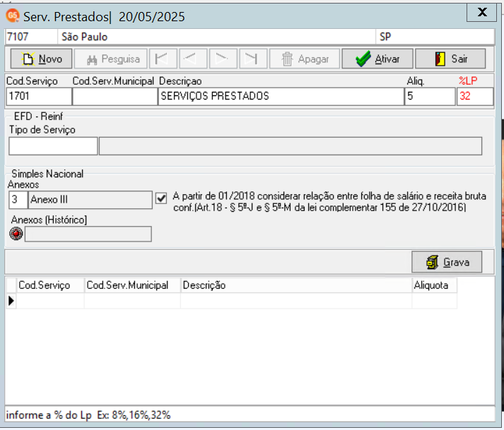
Task: Click the Apagar trash button
Action: coord(305,59)
